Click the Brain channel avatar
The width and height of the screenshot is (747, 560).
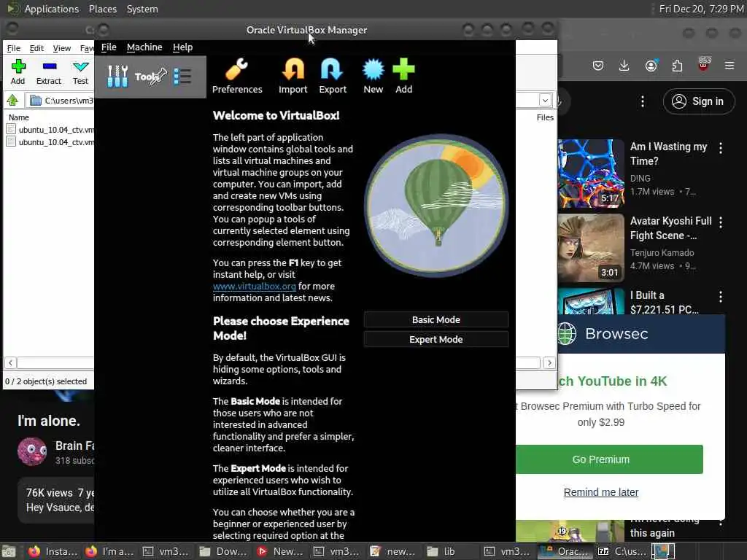32,451
